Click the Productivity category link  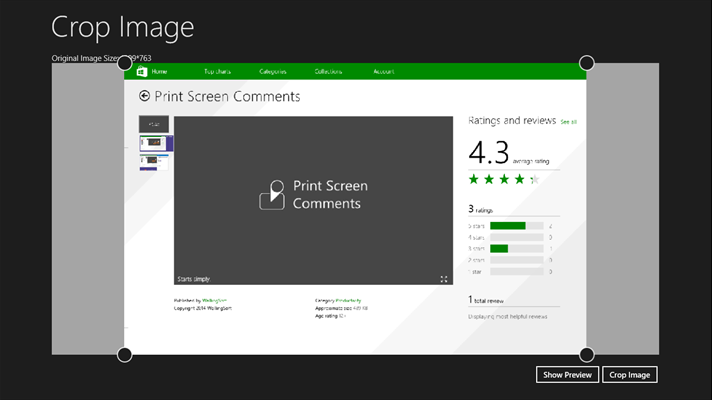(x=348, y=300)
